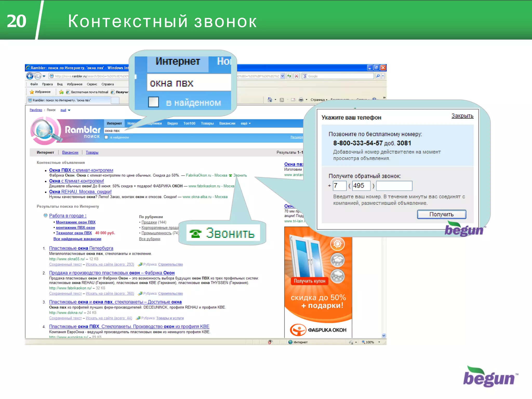Open the Избранное menu in menu bar
This screenshot has height=399, width=532.
click(75, 84)
